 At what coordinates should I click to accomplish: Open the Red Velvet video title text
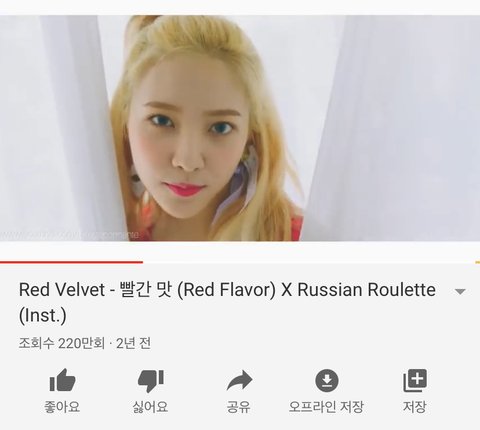(x=227, y=302)
